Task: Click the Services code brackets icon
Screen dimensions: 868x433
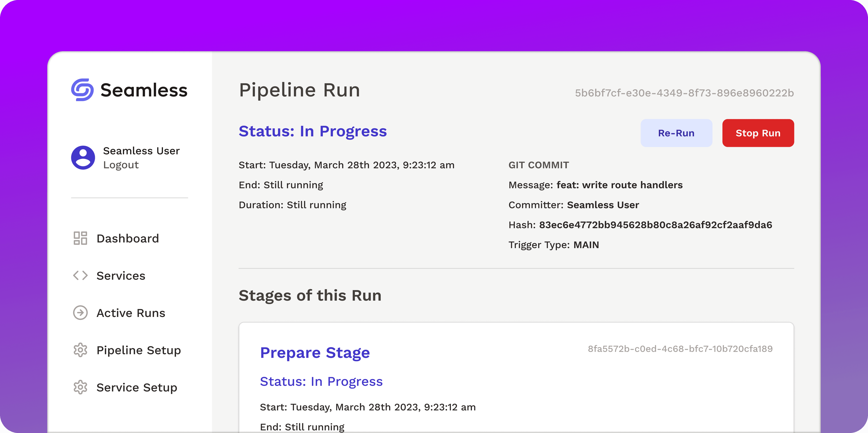Action: click(80, 276)
